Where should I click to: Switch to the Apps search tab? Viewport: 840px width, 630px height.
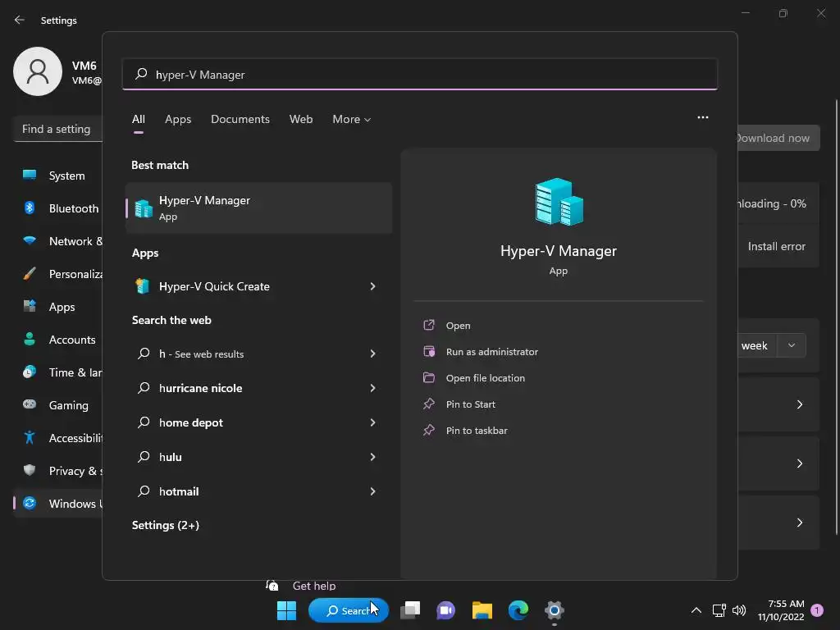178,119
